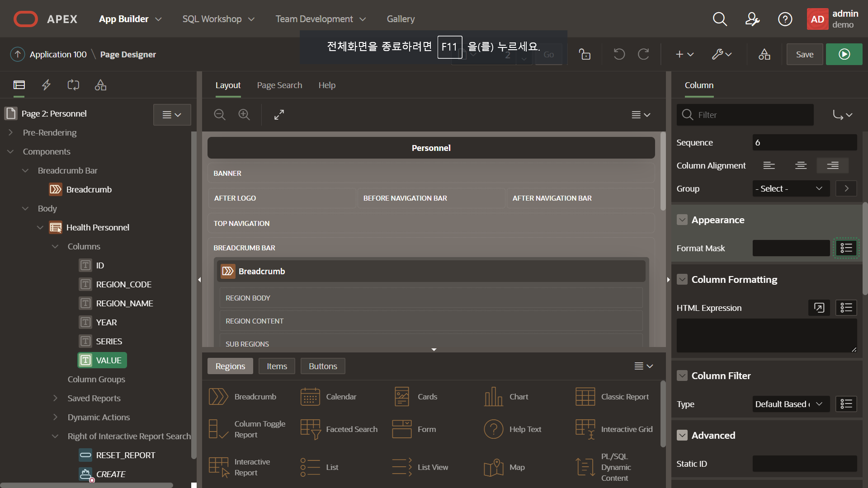Click the Undo icon
Viewport: 868px width, 488px height.
click(619, 54)
